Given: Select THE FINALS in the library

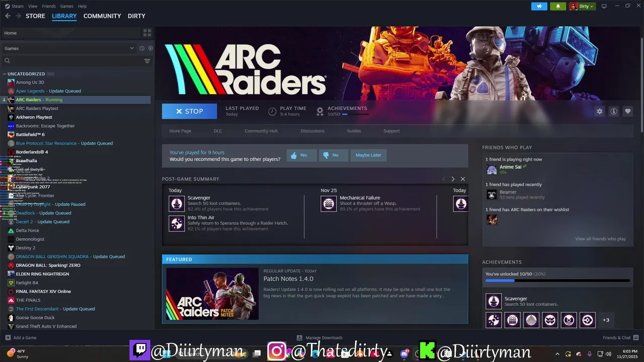Looking at the screenshot, I should pos(28,300).
